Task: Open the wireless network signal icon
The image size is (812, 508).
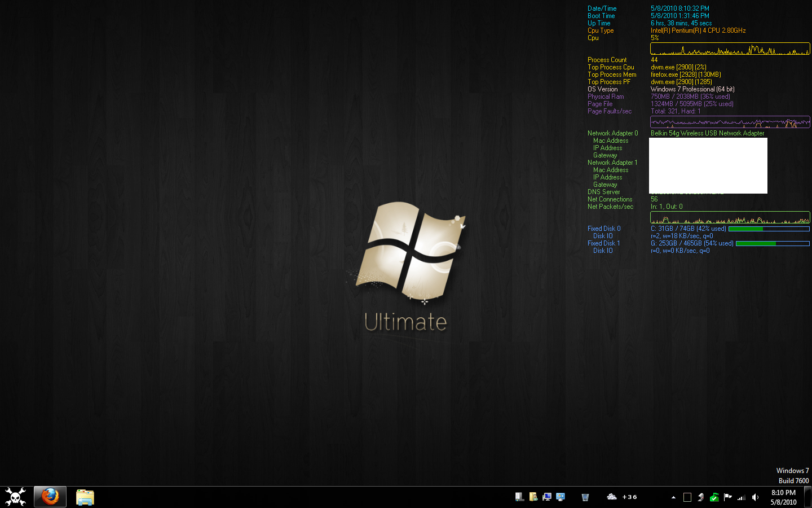Action: (x=741, y=497)
